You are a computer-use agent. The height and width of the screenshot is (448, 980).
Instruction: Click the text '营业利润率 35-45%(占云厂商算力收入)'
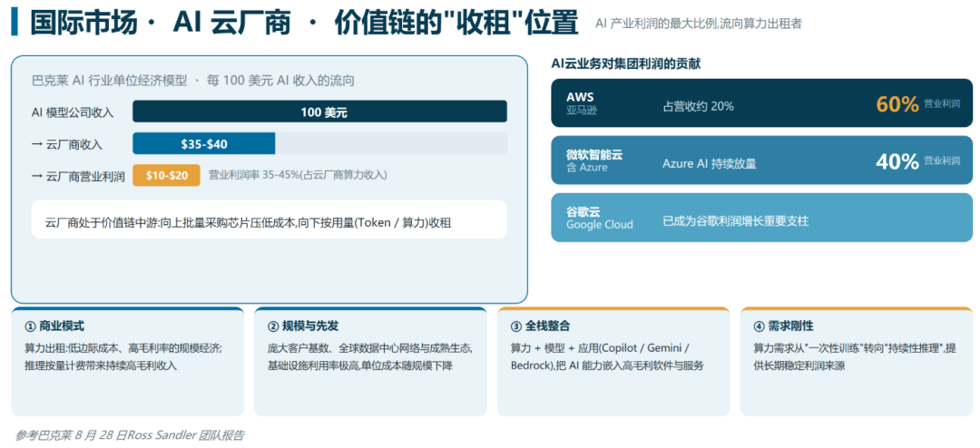298,175
